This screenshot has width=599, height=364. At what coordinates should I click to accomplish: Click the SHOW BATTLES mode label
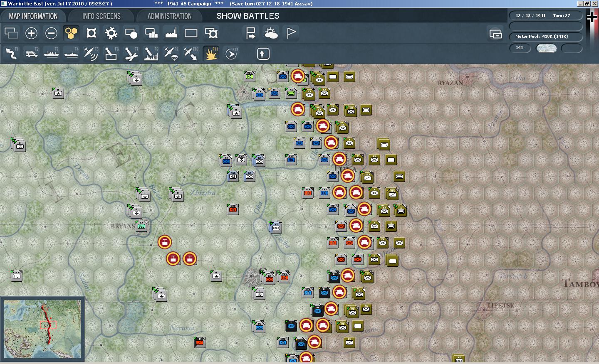tap(248, 16)
